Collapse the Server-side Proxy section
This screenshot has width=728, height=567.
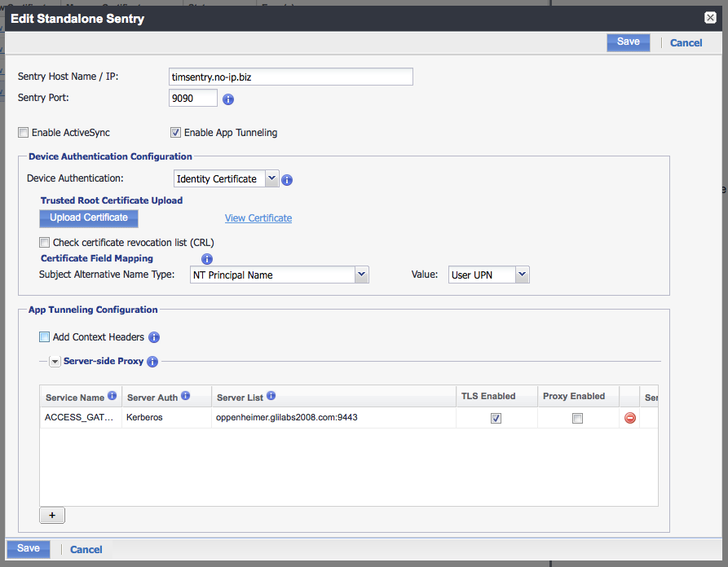pyautogui.click(x=55, y=362)
